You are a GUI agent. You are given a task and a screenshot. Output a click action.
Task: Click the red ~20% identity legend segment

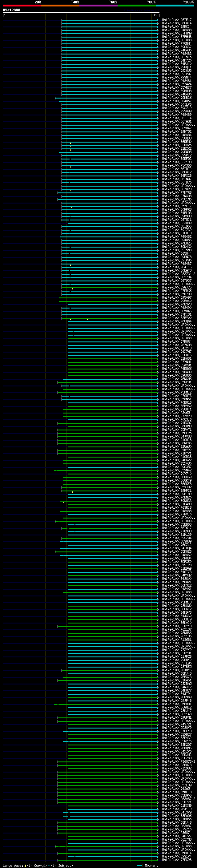[22, 6]
